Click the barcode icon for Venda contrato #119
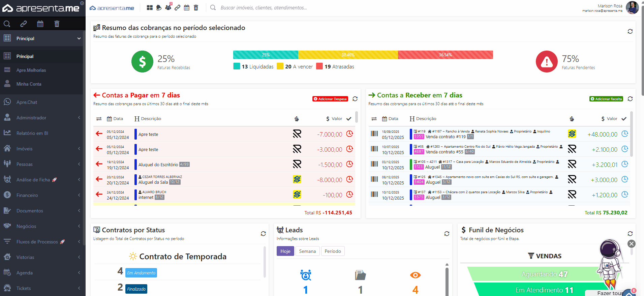This screenshot has height=296, width=644. [374, 134]
